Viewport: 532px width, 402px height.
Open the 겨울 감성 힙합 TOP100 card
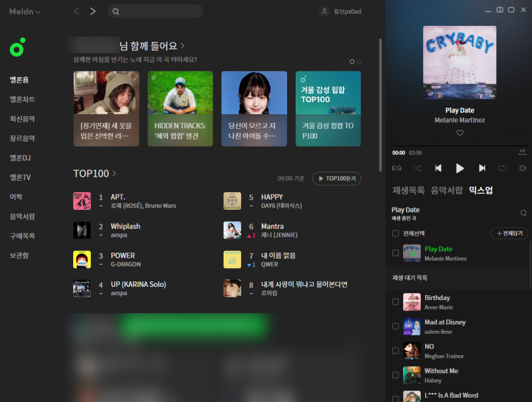(x=328, y=108)
